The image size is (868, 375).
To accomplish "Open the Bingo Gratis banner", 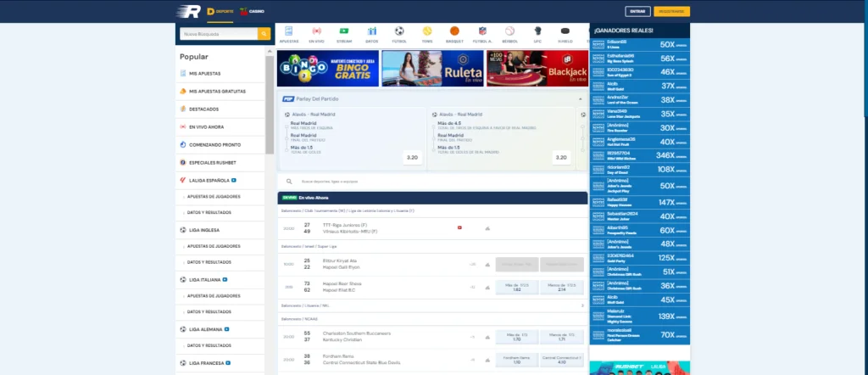I will [328, 69].
